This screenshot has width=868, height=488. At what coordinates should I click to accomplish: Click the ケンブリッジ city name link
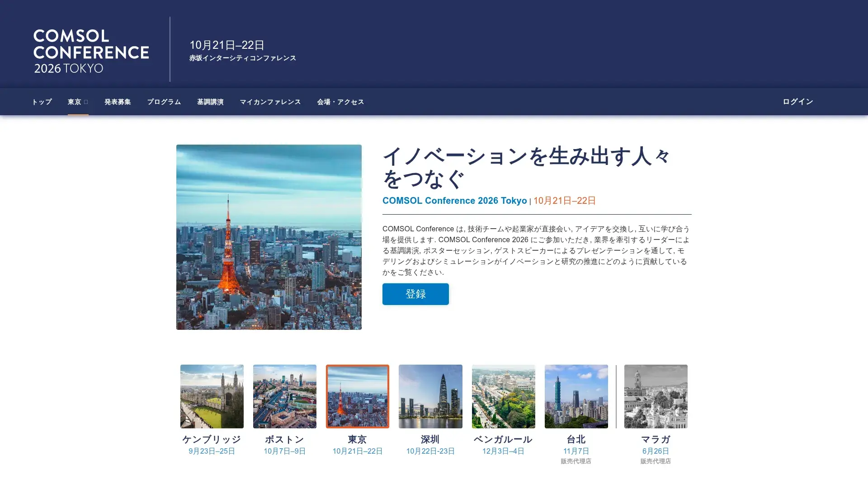[212, 439]
